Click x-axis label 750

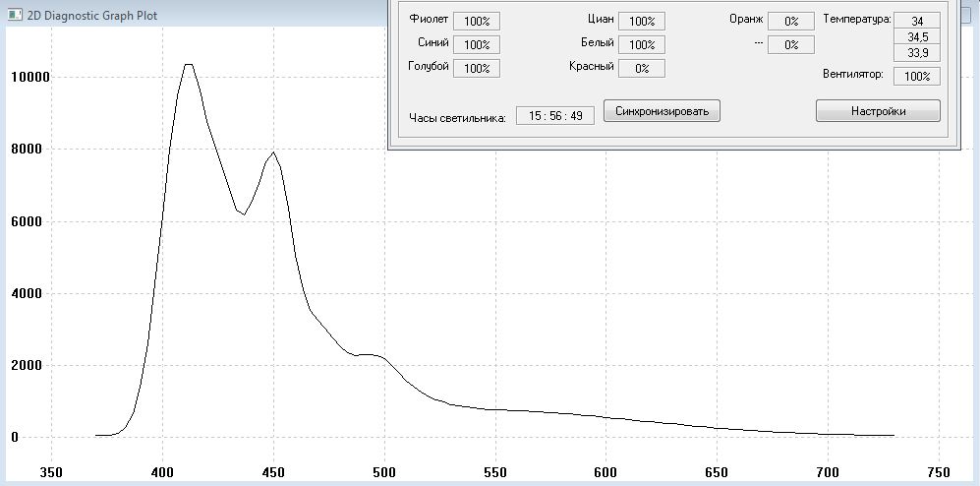coord(939,471)
